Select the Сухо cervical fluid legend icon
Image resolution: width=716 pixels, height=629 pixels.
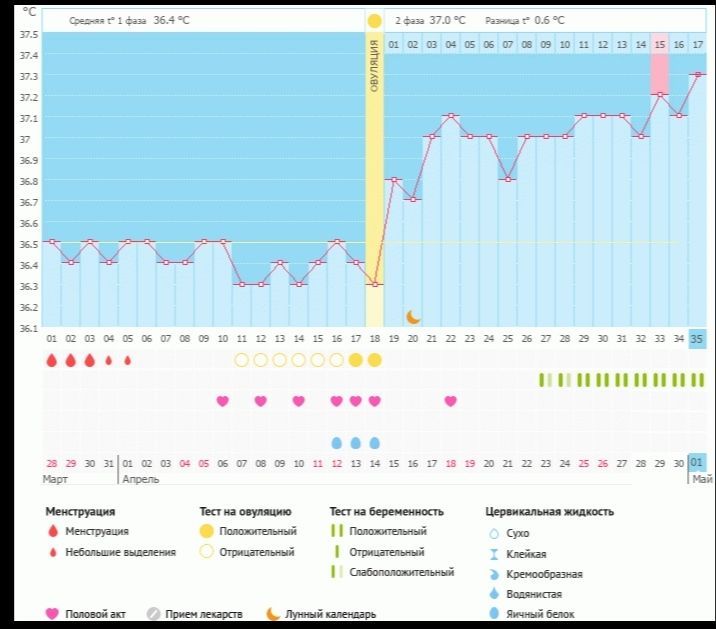point(493,533)
